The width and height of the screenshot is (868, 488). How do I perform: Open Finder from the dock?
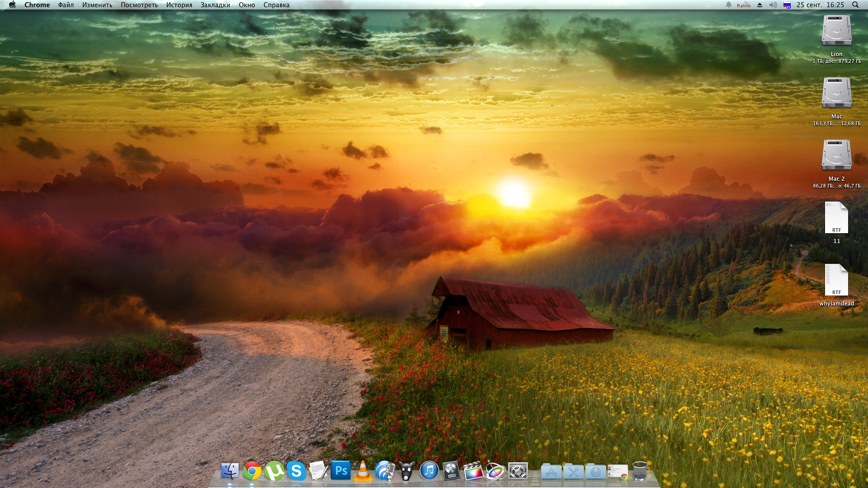tap(230, 471)
